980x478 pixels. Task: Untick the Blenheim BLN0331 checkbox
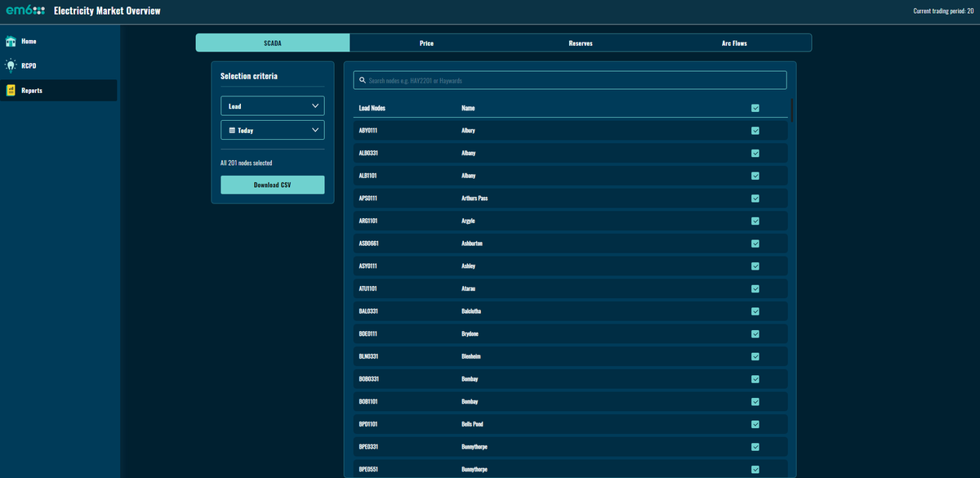click(755, 356)
